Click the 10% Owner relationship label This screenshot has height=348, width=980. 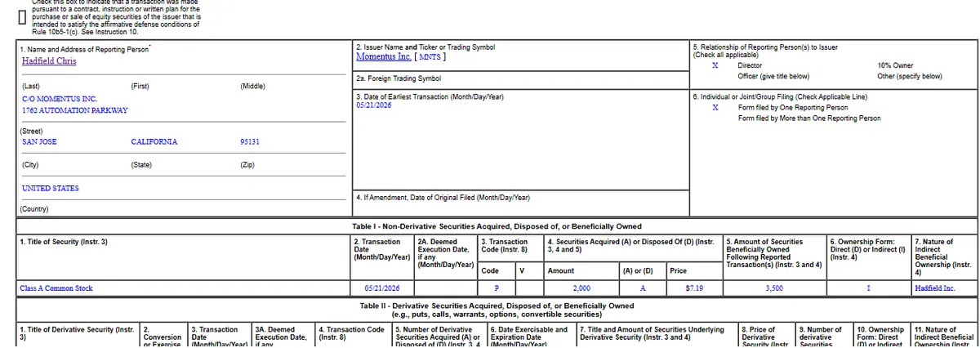click(896, 65)
